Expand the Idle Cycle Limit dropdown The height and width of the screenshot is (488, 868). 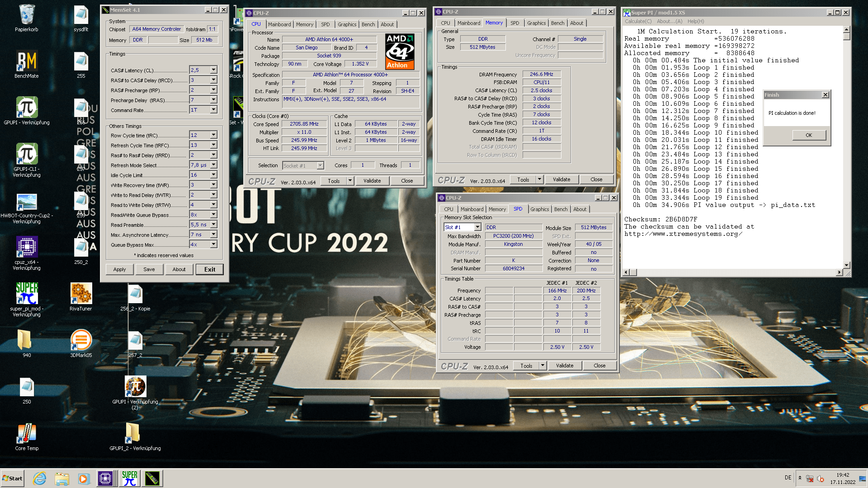213,175
